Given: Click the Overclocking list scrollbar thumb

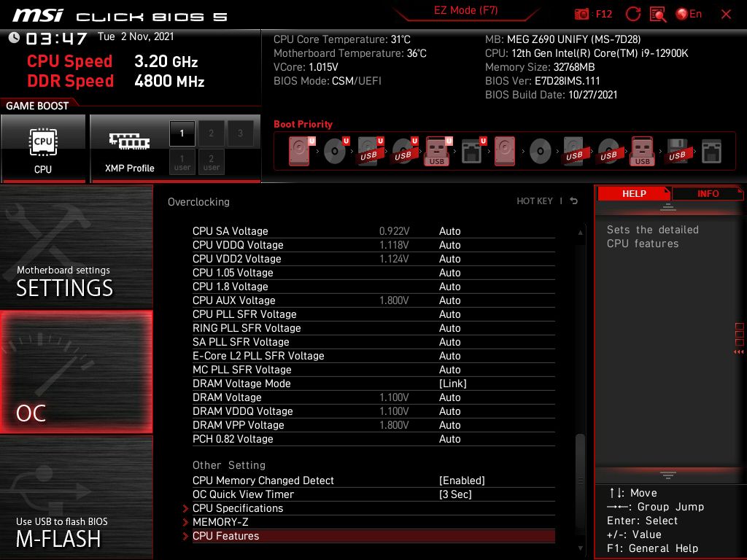Looking at the screenshot, I should tap(580, 481).
